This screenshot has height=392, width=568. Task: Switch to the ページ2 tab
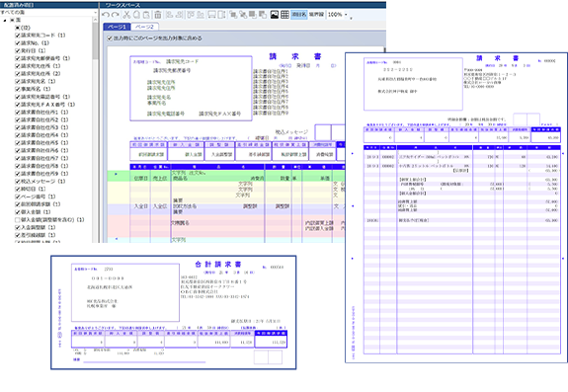pyautogui.click(x=144, y=27)
